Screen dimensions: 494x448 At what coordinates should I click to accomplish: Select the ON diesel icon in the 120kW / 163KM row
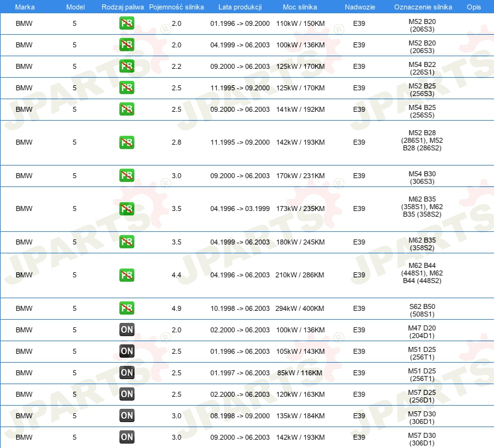click(126, 394)
